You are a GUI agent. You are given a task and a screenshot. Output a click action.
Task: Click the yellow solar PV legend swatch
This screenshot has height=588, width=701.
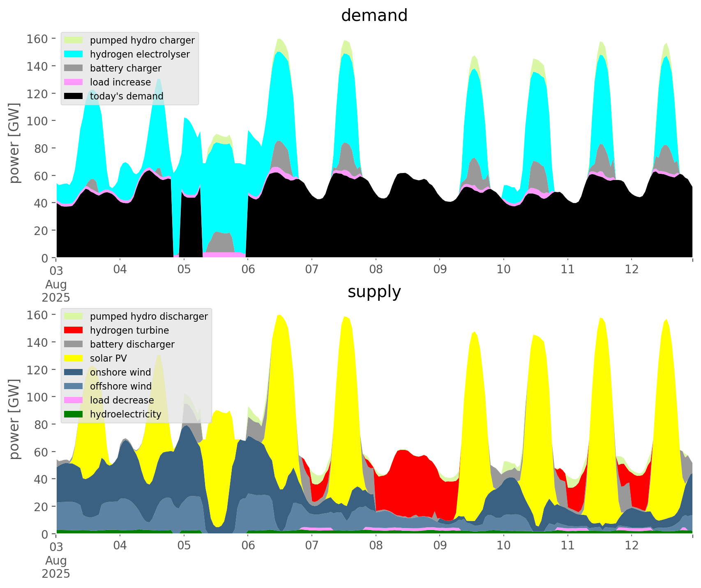pos(74,358)
